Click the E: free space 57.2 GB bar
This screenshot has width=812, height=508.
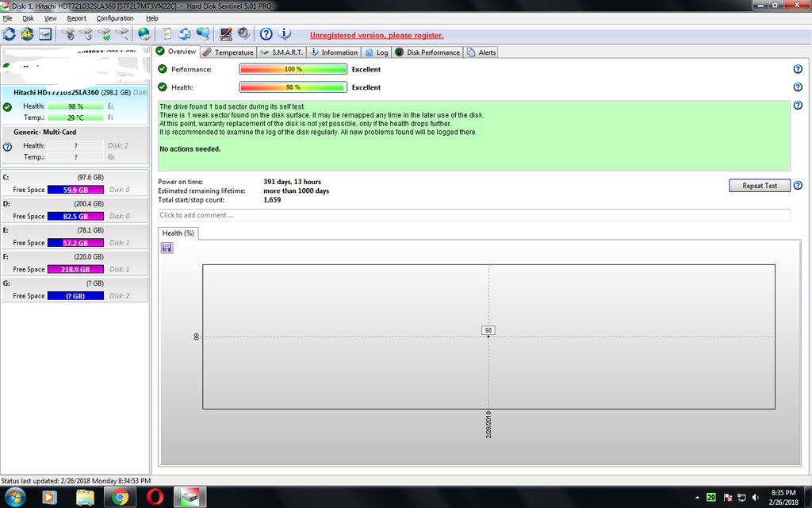[x=75, y=243]
